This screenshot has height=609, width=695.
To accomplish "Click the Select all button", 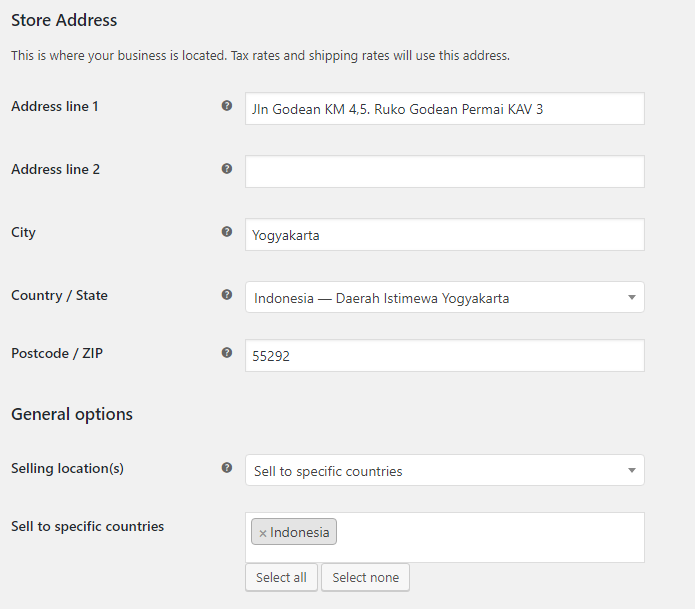I will point(281,577).
